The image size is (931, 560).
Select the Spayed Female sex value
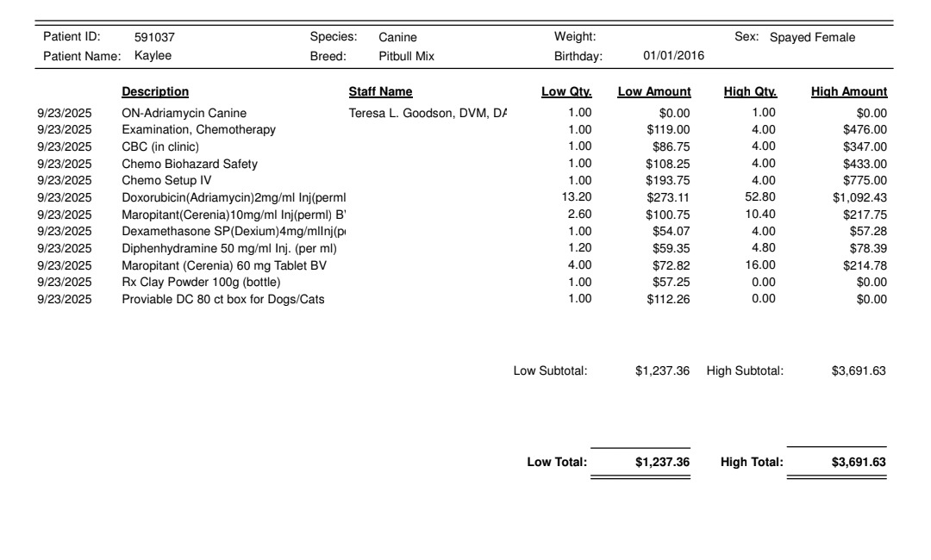[812, 38]
